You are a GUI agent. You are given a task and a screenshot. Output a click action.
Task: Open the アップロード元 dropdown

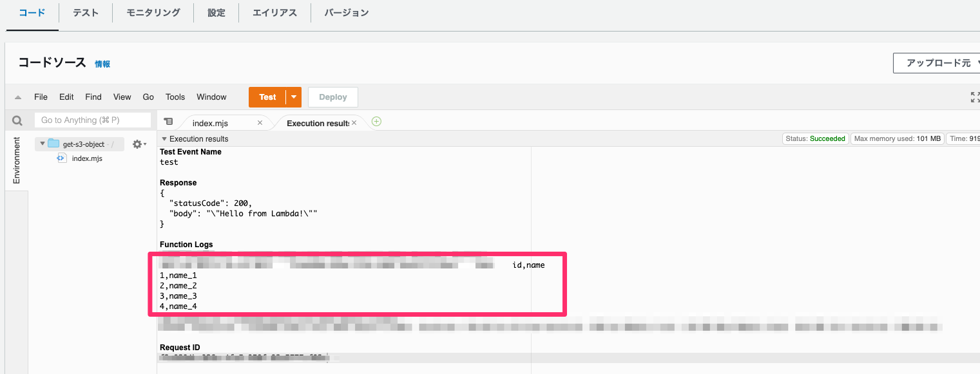click(x=937, y=63)
